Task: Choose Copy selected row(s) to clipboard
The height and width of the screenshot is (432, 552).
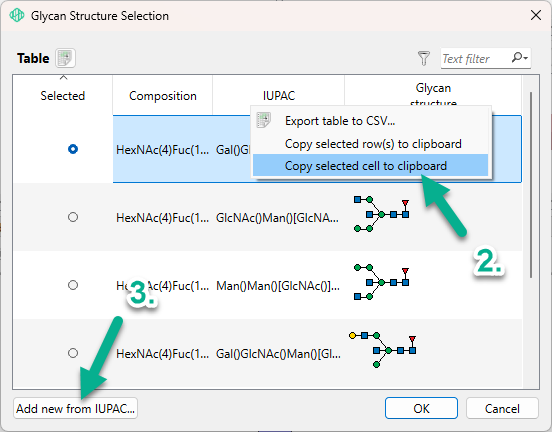Action: point(373,144)
